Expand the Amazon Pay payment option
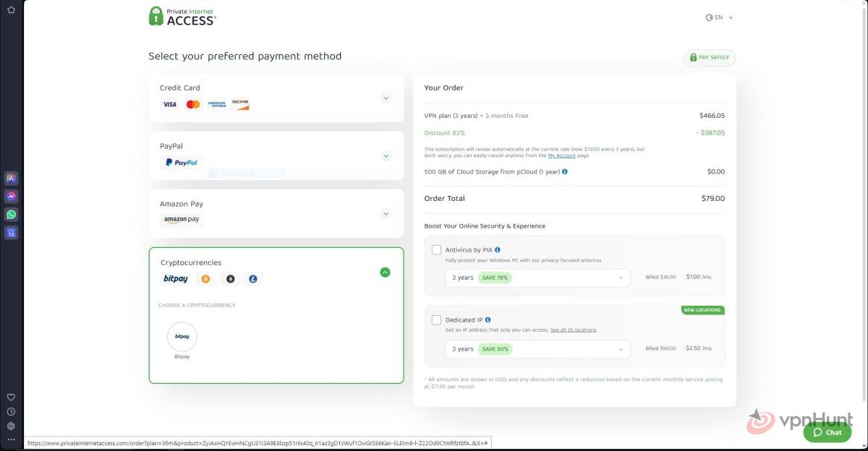Image resolution: width=868 pixels, height=451 pixels. pos(386,214)
